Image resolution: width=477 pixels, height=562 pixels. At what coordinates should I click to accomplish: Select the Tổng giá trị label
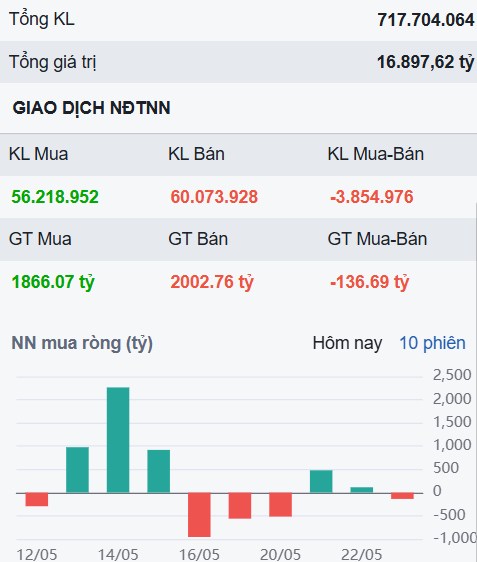(x=52, y=62)
